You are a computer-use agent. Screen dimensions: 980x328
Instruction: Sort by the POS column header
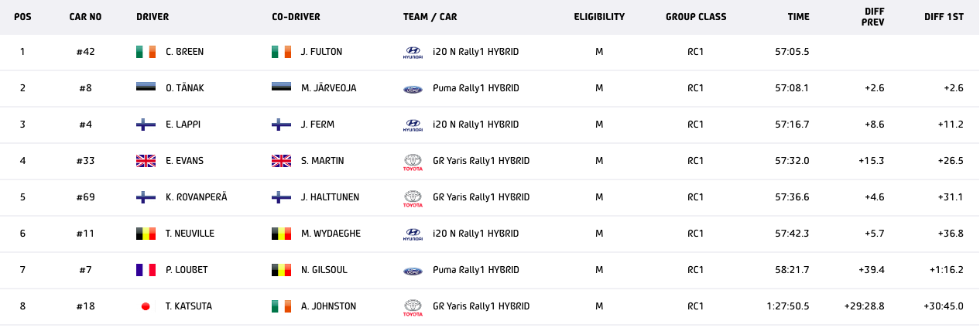[x=22, y=17]
